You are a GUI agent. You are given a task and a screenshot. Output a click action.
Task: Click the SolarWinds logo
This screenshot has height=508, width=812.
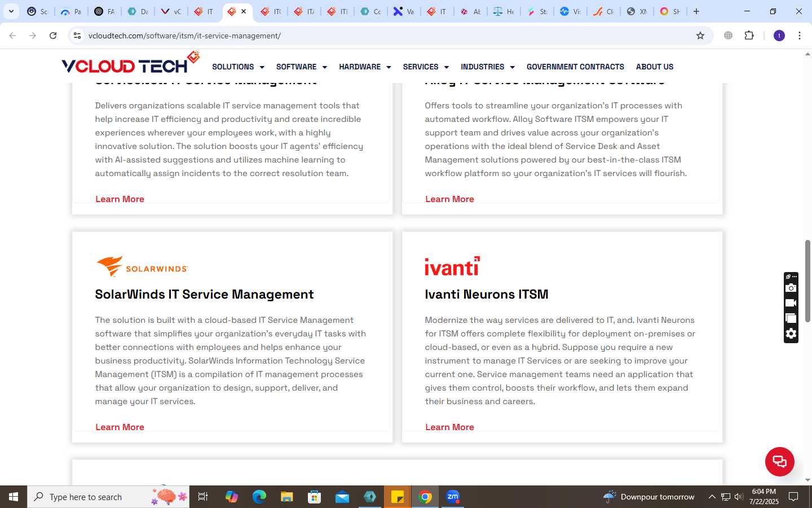(x=142, y=266)
